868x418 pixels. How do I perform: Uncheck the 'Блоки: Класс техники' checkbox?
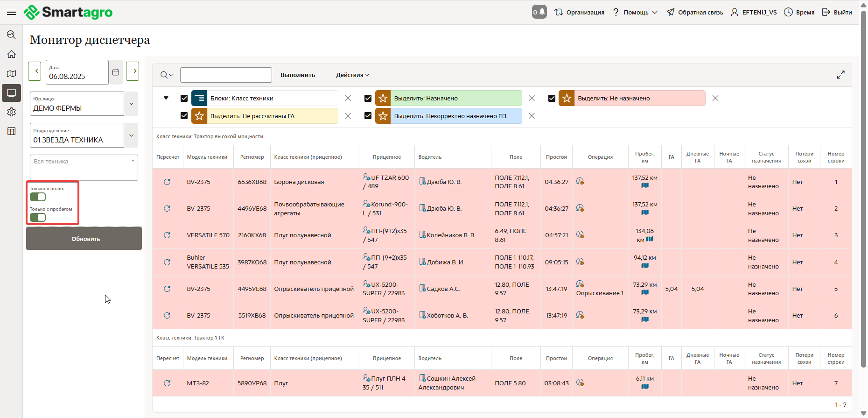[x=184, y=99]
